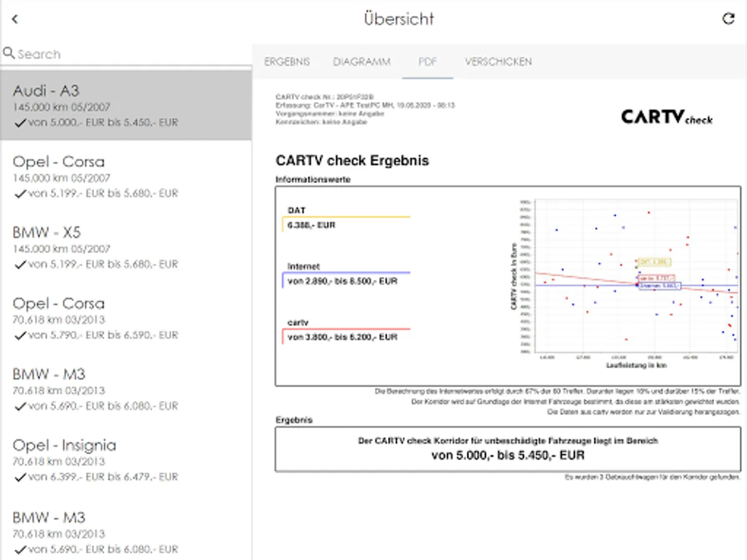Open the ERGEBNIS tab
Image resolution: width=747 pixels, height=560 pixels.
[x=287, y=62]
